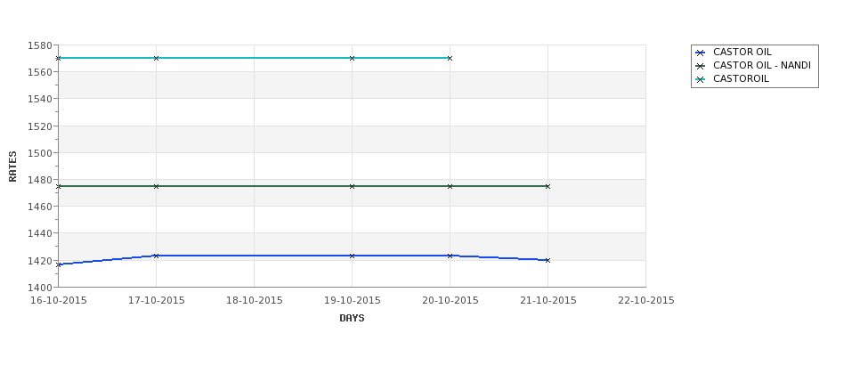
Task: Click blue CASTOR OIL marker on 20-10-2015
Action: 450,256
